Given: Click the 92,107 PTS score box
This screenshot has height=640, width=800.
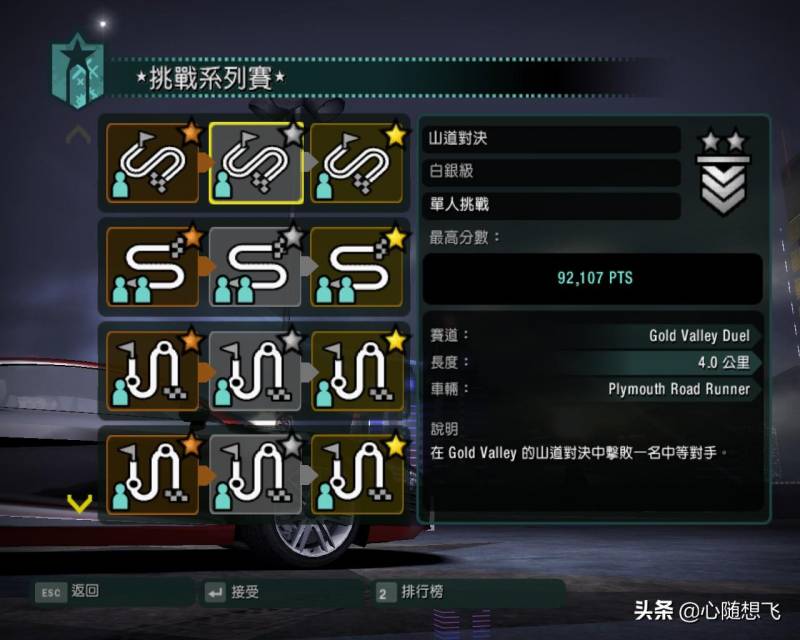Looking at the screenshot, I should pos(593,278).
